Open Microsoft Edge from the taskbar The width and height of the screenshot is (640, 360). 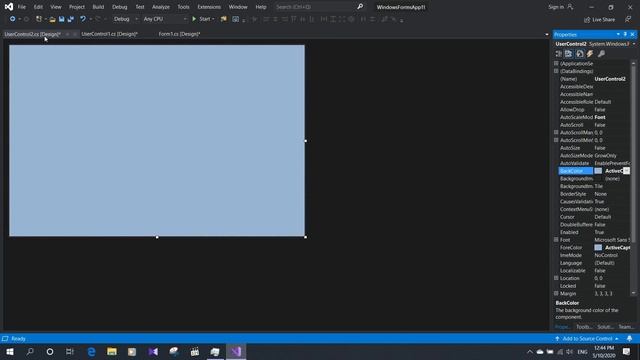[91, 351]
